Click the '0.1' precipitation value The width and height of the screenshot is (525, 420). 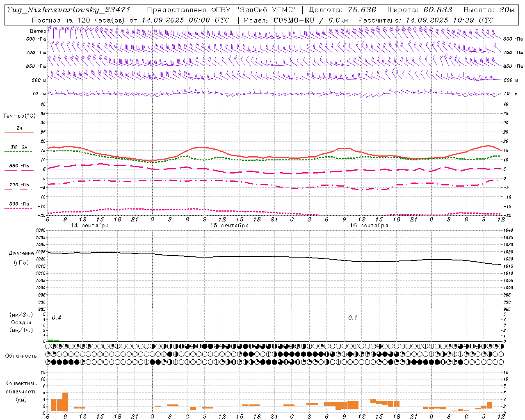pyautogui.click(x=353, y=318)
